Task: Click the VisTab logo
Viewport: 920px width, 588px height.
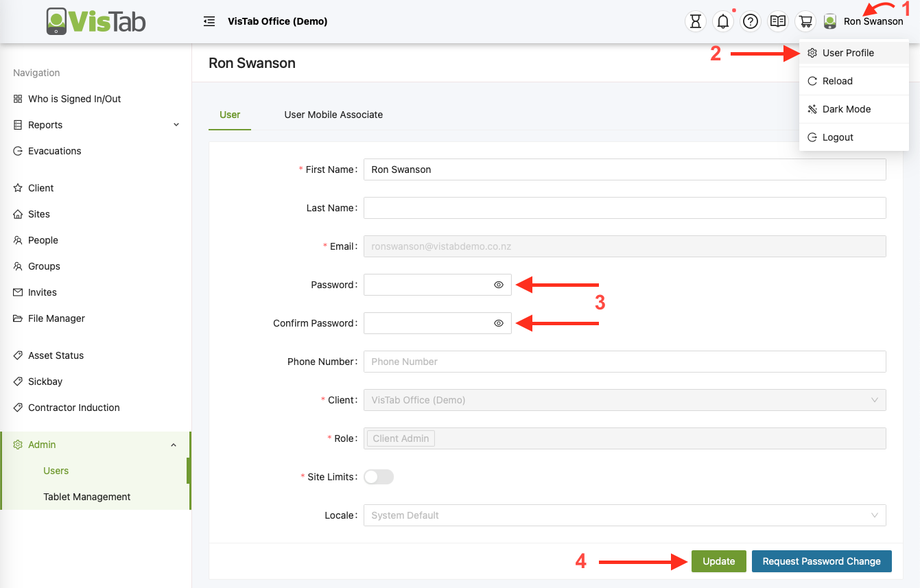Action: click(96, 21)
